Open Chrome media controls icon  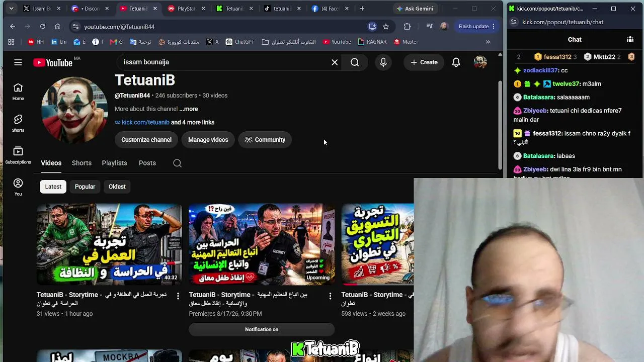pyautogui.click(x=429, y=27)
